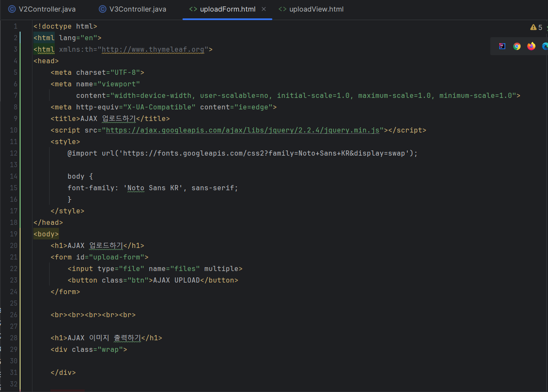Click the body { CSS selector

pos(80,177)
